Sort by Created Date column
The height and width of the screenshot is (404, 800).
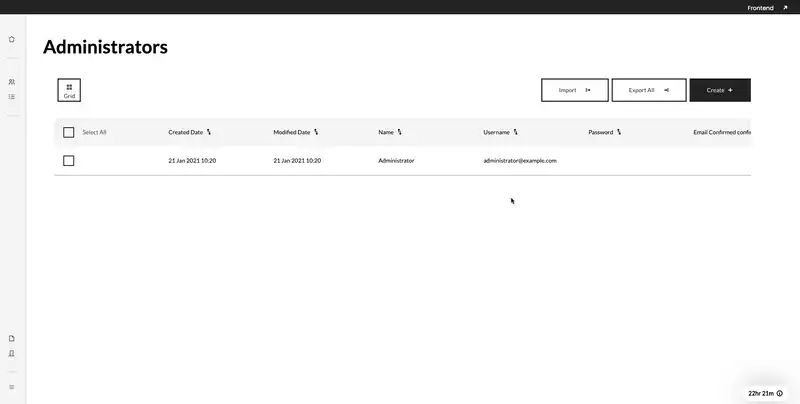tap(209, 132)
